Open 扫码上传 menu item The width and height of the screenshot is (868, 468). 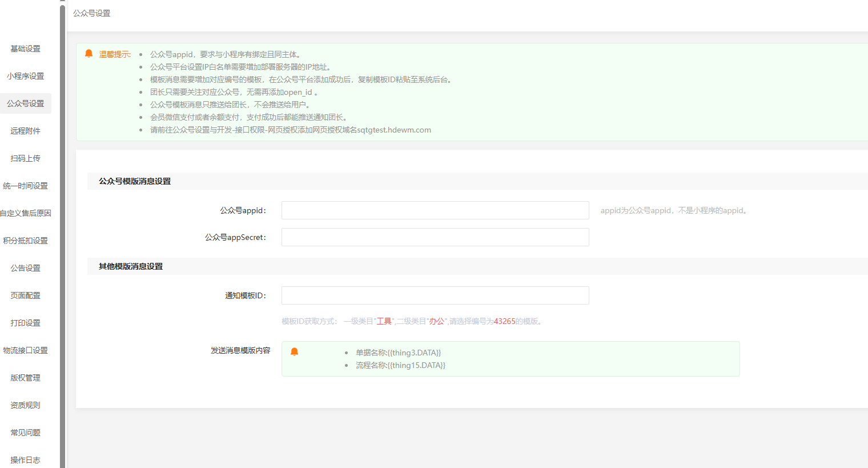pyautogui.click(x=26, y=158)
